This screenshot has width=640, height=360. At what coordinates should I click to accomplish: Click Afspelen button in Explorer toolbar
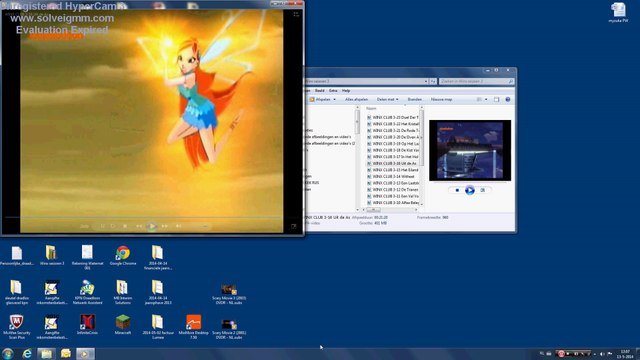tap(320, 99)
